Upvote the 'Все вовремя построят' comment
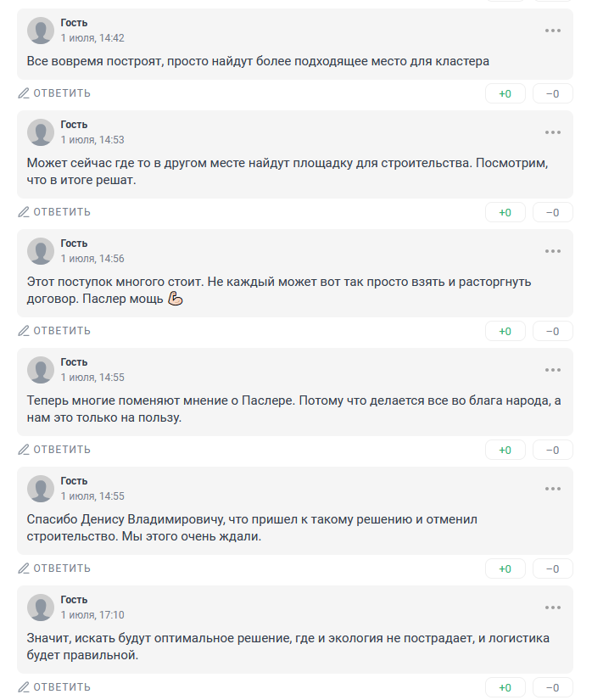 click(505, 93)
